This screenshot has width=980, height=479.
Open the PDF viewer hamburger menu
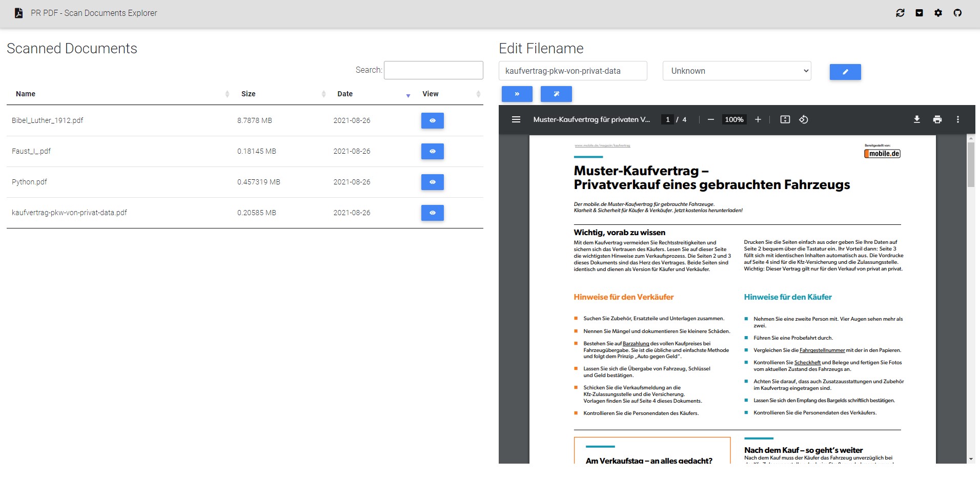515,119
